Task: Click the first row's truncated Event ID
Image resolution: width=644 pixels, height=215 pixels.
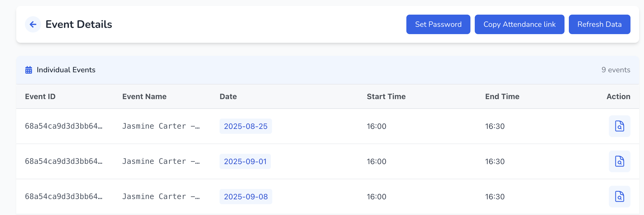Action: coord(64,126)
